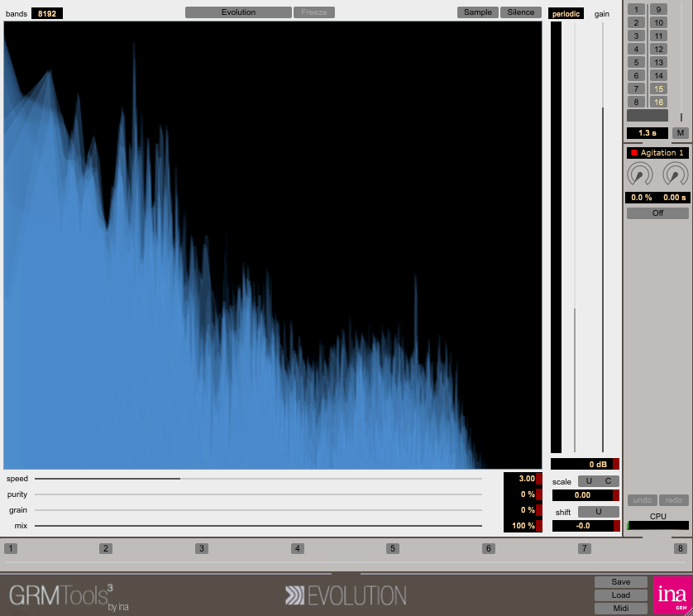693x616 pixels.
Task: Click the redo button
Action: pyautogui.click(x=673, y=500)
